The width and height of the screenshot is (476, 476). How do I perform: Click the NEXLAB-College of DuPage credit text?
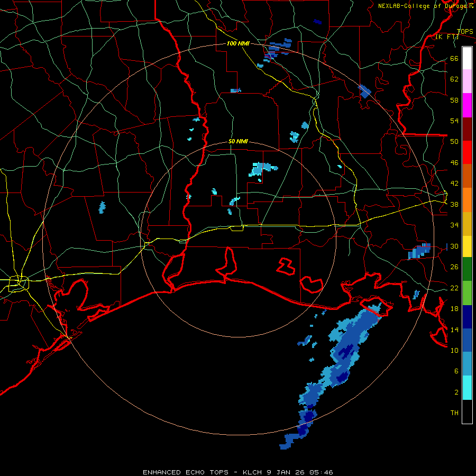tap(425, 6)
